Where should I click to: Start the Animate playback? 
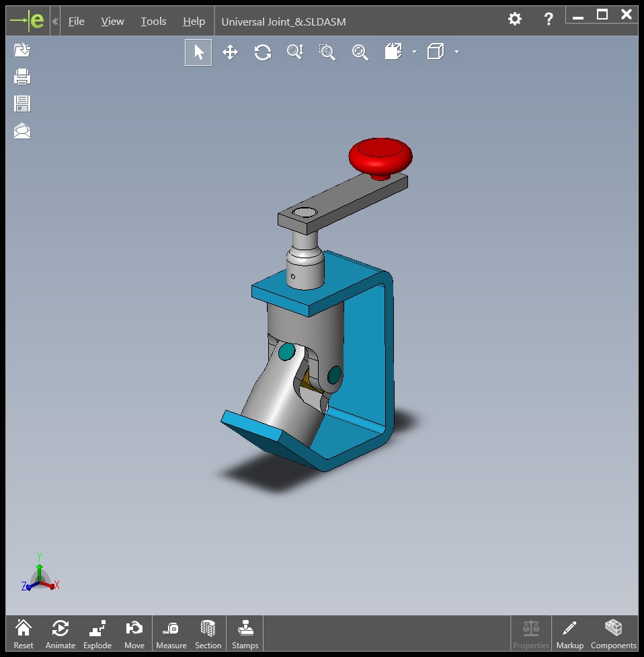pos(60,634)
